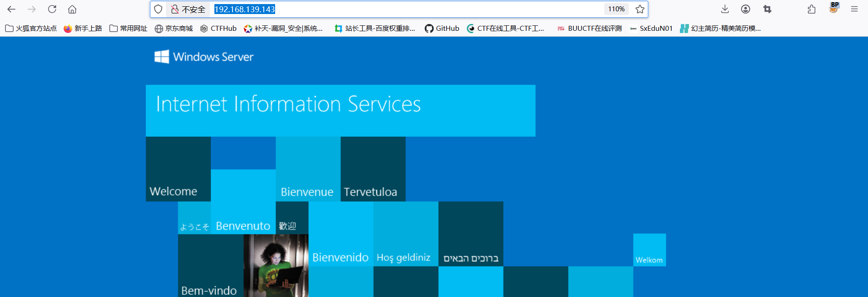Bookmark this page with the star

click(640, 9)
